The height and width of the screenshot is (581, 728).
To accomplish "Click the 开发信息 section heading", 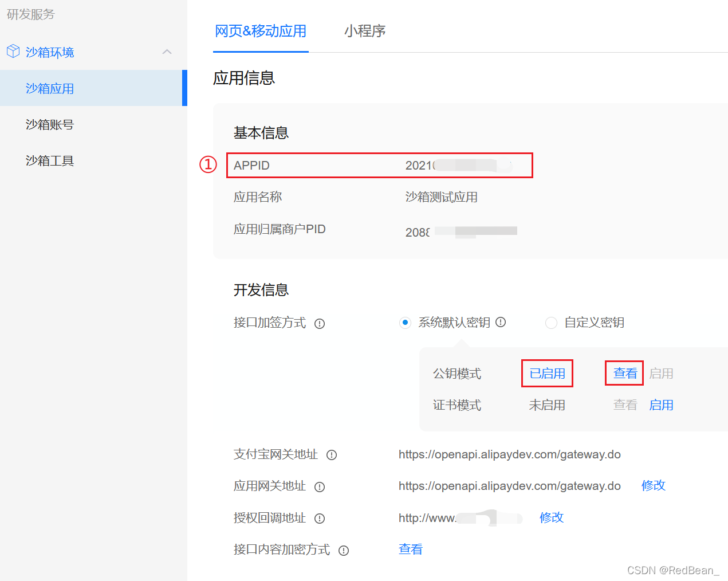I will [261, 290].
